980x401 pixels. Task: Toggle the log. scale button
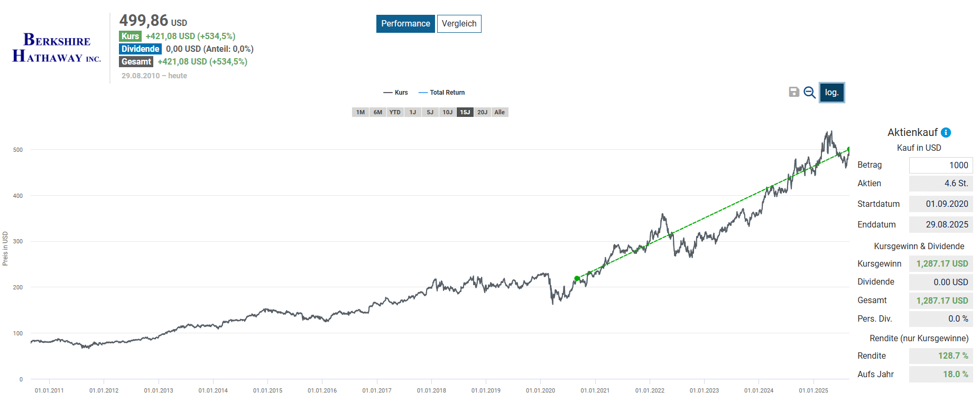(x=831, y=93)
